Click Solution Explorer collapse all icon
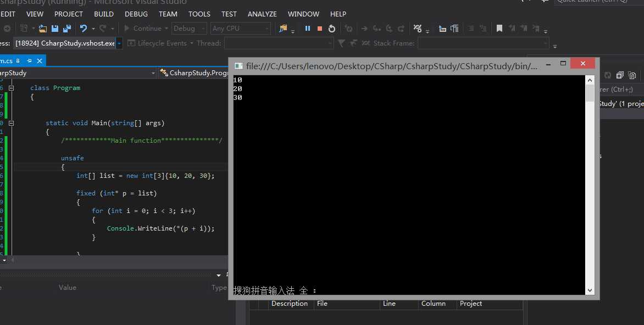Viewport: 644px width, 325px height. pyautogui.click(x=620, y=75)
